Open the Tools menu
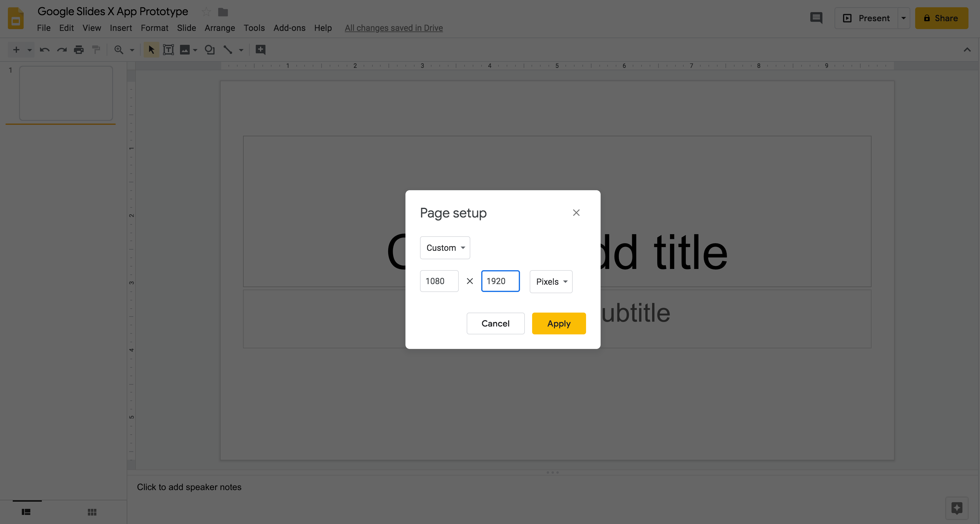Viewport: 980px width, 524px height. pyautogui.click(x=254, y=28)
